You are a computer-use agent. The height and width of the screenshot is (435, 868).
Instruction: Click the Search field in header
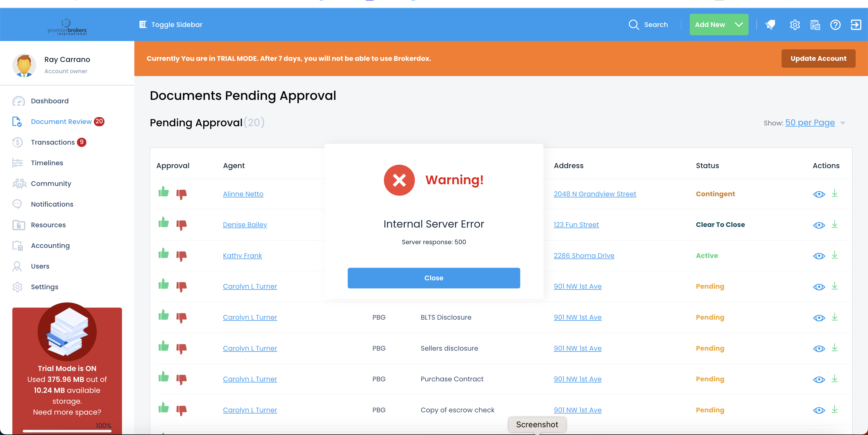click(x=656, y=25)
